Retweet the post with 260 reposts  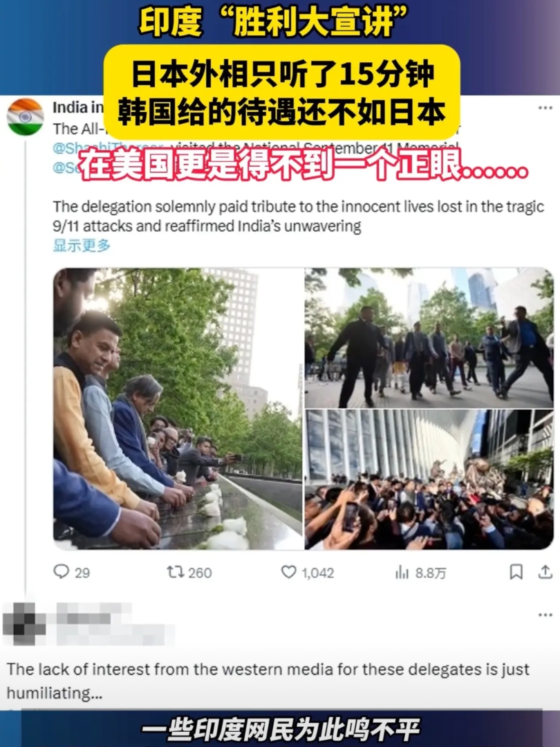[175, 572]
